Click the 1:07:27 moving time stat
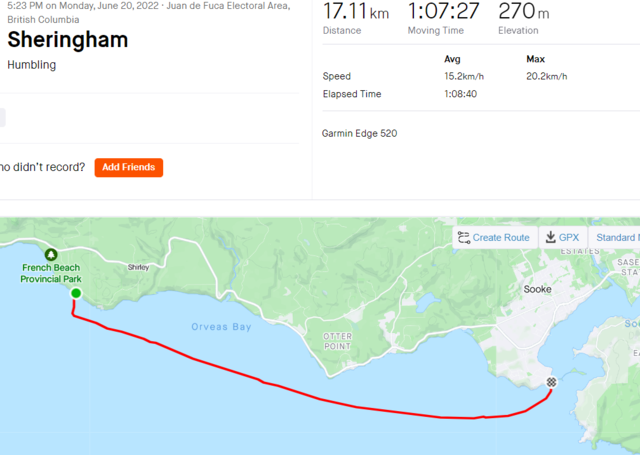The image size is (640, 455). coord(443,12)
